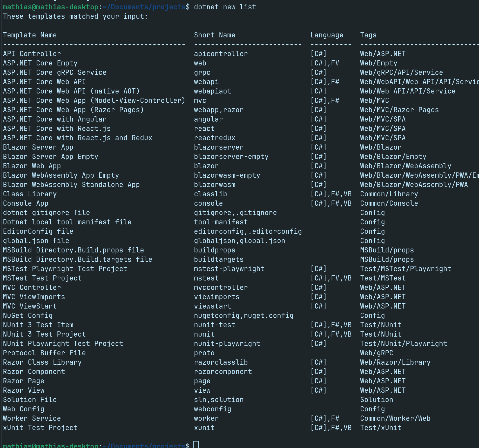
Task: Click the webapi short name
Action: click(206, 82)
